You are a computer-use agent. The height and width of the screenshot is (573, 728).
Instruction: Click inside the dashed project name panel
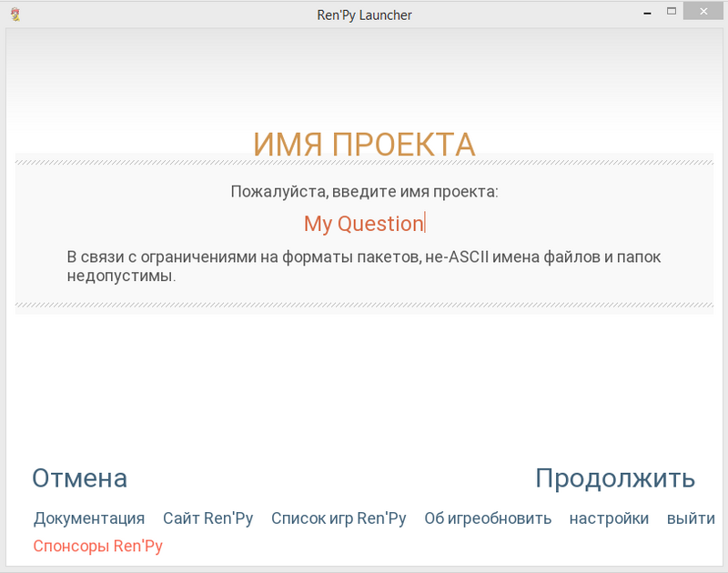pos(364,191)
